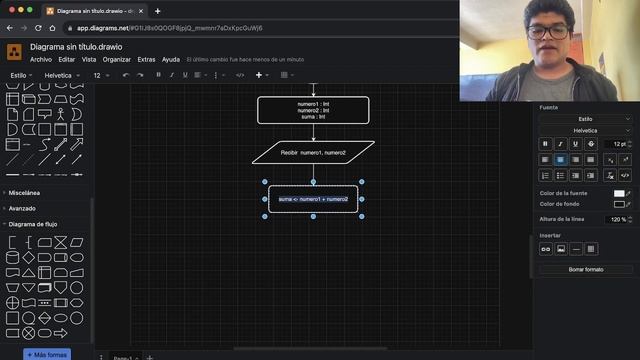Select the circle with X shape

[28, 333]
